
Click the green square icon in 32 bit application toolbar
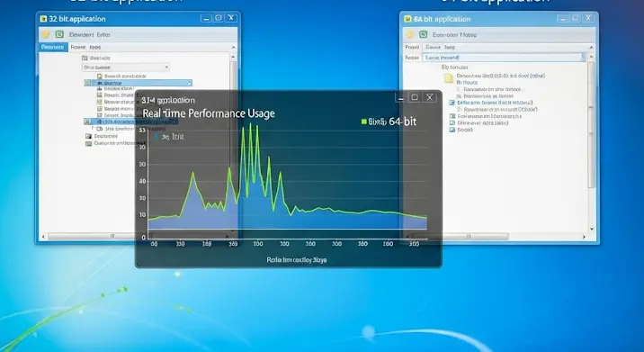(59, 34)
